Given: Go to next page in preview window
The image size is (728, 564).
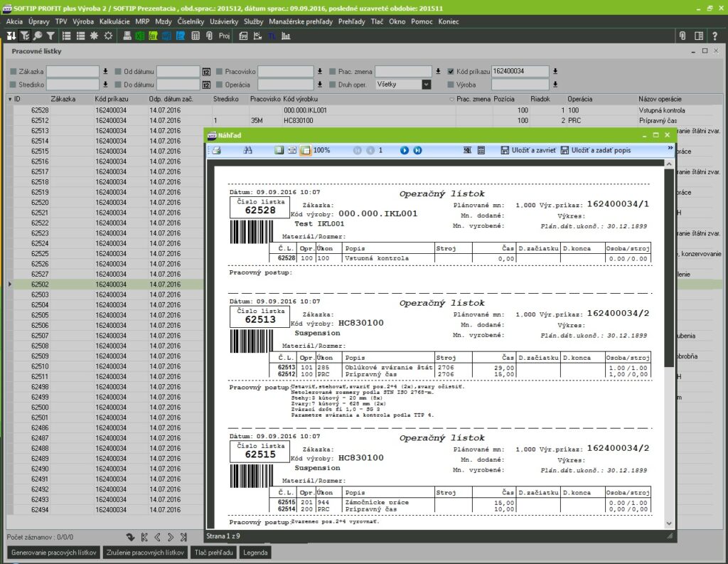Looking at the screenshot, I should [405, 151].
